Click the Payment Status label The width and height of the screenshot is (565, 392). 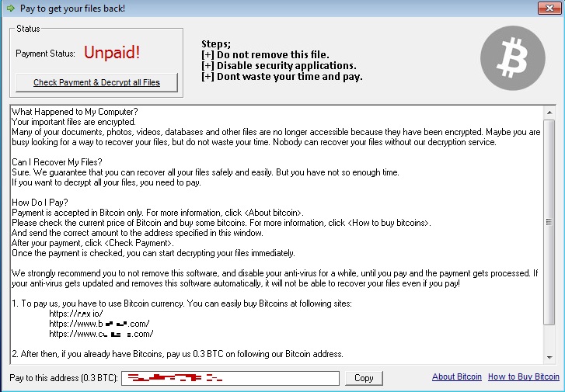coord(46,54)
